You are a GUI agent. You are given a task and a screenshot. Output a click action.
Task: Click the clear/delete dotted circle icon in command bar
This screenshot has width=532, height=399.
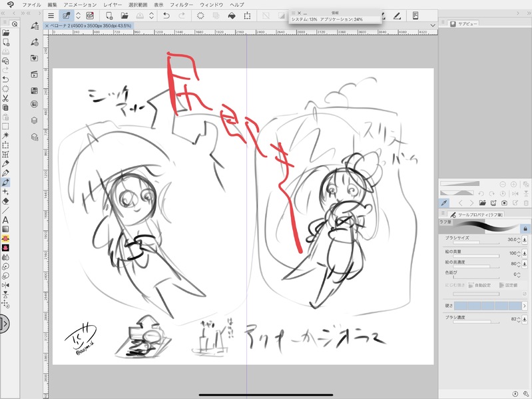[x=200, y=15]
